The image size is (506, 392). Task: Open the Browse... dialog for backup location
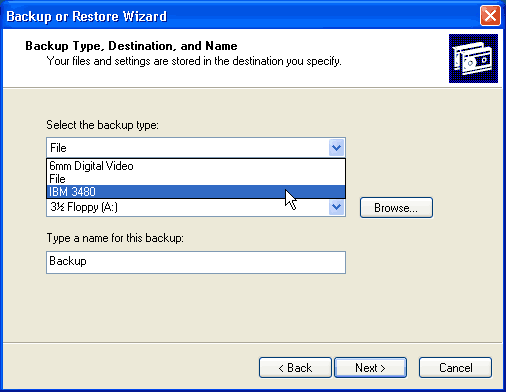[396, 208]
